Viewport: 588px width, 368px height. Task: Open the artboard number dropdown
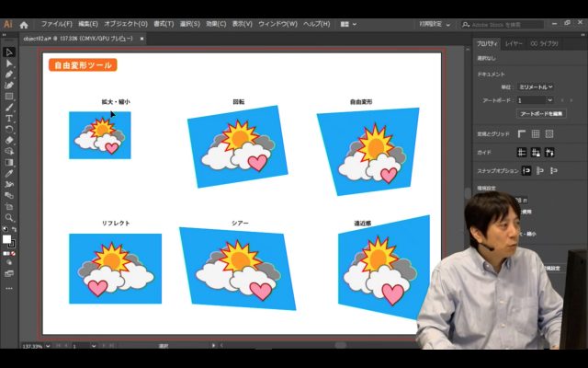coord(549,100)
